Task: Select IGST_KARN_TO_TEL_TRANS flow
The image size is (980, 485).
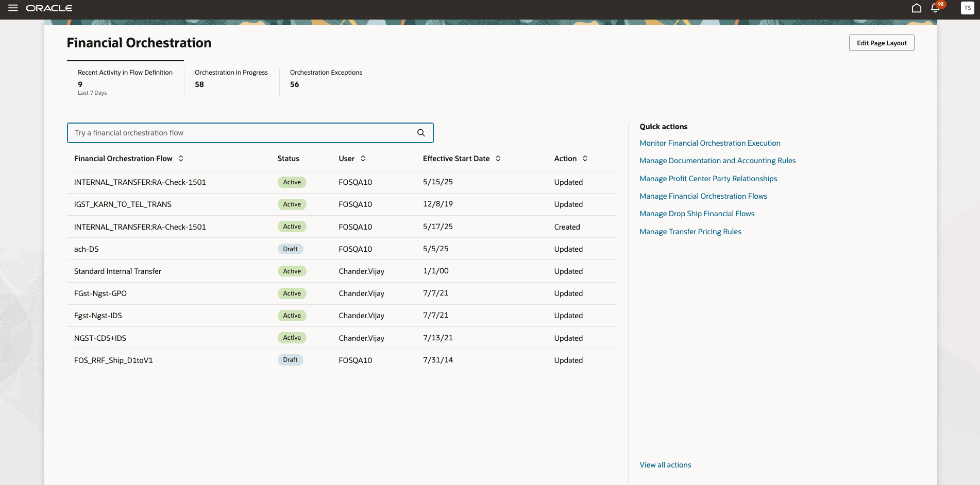Action: pos(123,204)
